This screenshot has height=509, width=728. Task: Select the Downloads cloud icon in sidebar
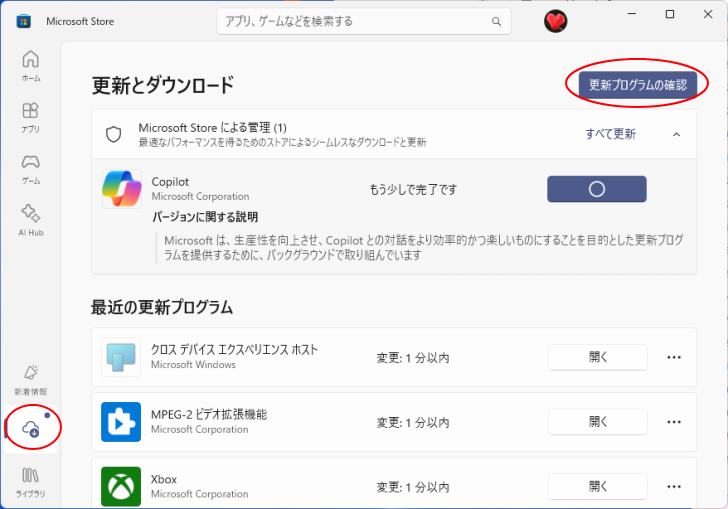click(31, 429)
